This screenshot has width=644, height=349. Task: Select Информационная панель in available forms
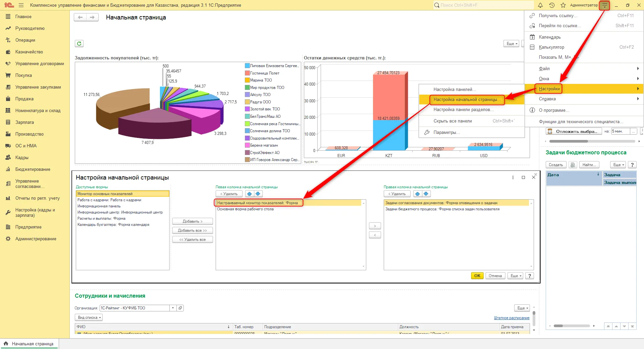(99, 206)
